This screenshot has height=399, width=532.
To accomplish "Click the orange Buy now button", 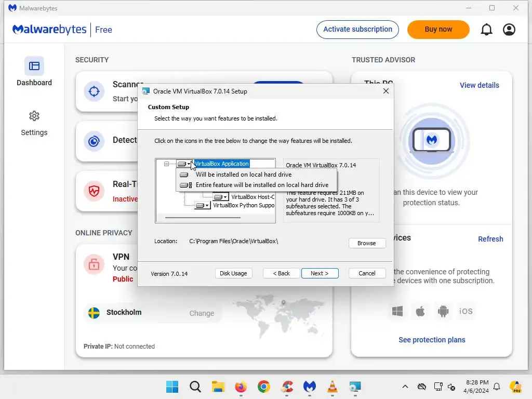I will point(438,30).
